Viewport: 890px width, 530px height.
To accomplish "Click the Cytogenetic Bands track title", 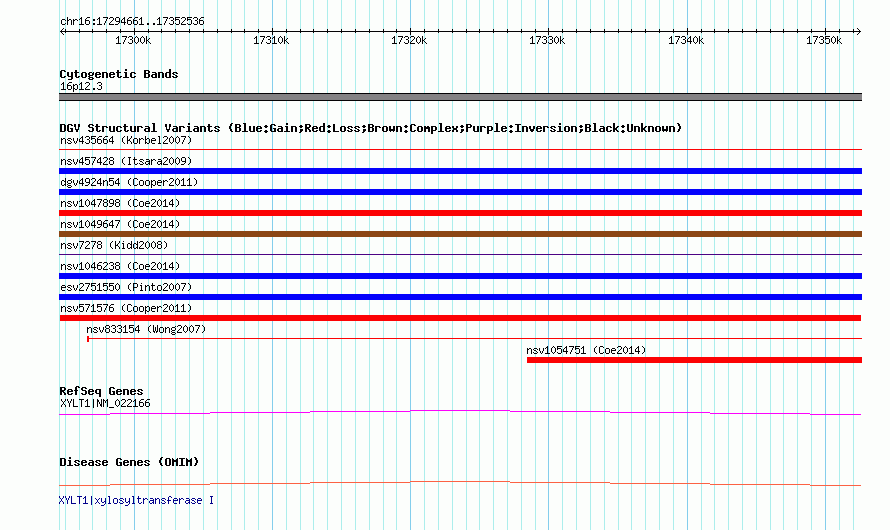I will point(119,74).
